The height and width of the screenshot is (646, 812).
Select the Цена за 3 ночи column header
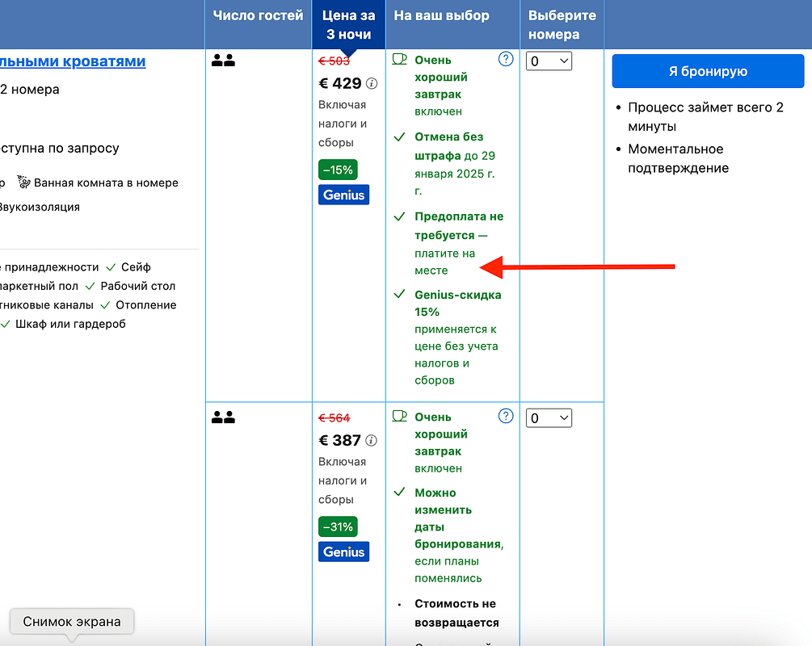pyautogui.click(x=347, y=23)
